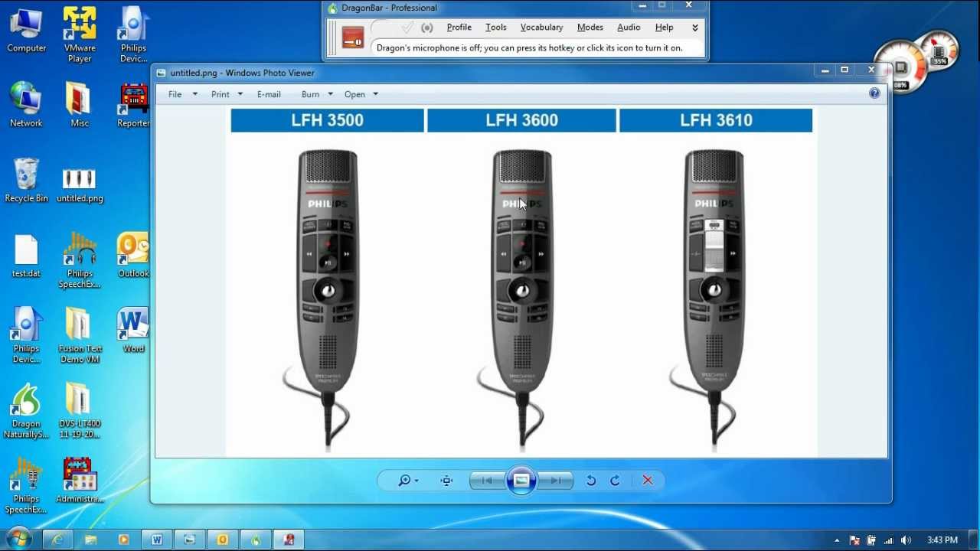Image resolution: width=980 pixels, height=551 pixels.
Task: Click the LFH 3610 microphone image
Action: [x=713, y=298]
